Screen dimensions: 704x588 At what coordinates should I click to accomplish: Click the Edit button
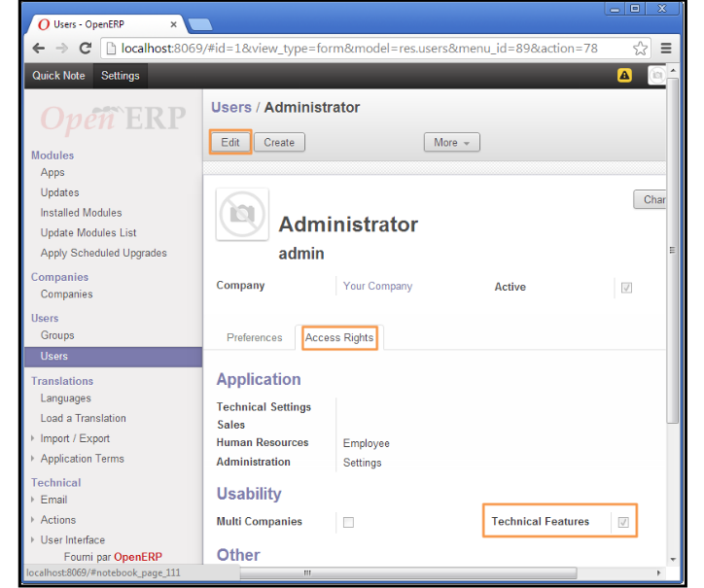229,142
